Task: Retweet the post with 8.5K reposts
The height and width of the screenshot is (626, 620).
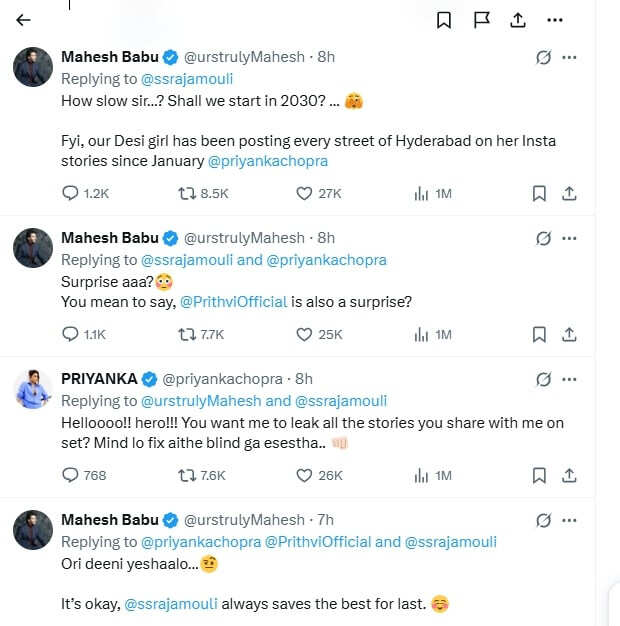Action: coord(185,193)
